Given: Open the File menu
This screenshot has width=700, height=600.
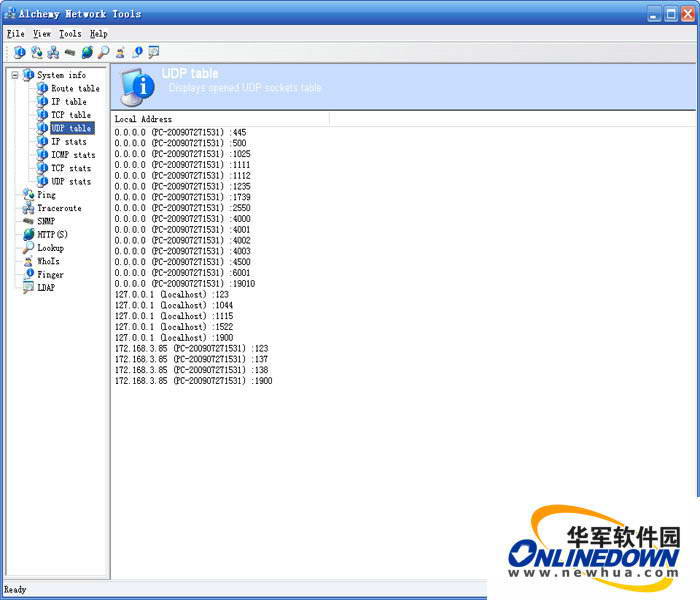Looking at the screenshot, I should [x=16, y=34].
